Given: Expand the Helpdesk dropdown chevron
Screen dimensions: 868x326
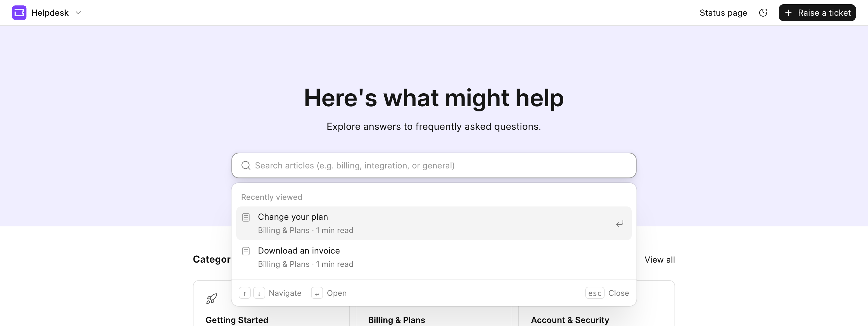Looking at the screenshot, I should [x=78, y=13].
